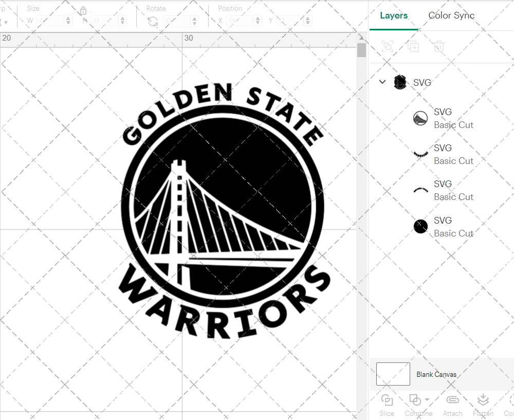Click the Slice tool icon
Viewport: 514px width, 420px height.
[387, 400]
